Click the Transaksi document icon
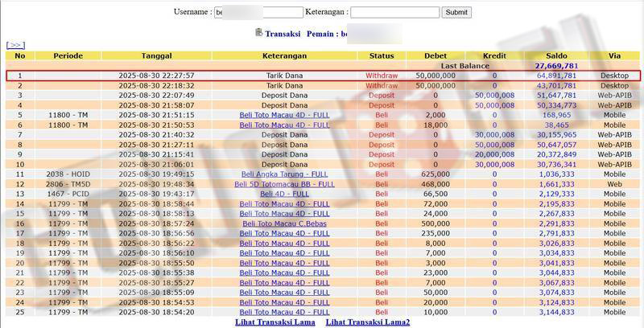The width and height of the screenshot is (644, 328). coord(258,33)
